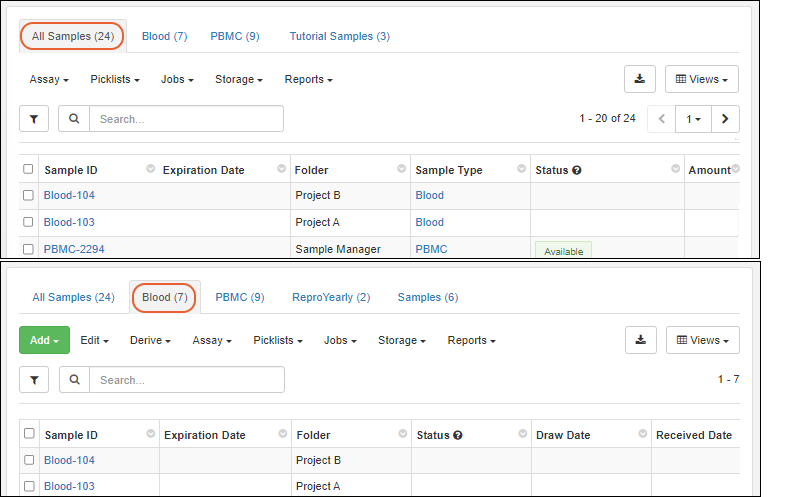
Task: Check the Blood-103 row in the lower grid
Action: tap(29, 486)
